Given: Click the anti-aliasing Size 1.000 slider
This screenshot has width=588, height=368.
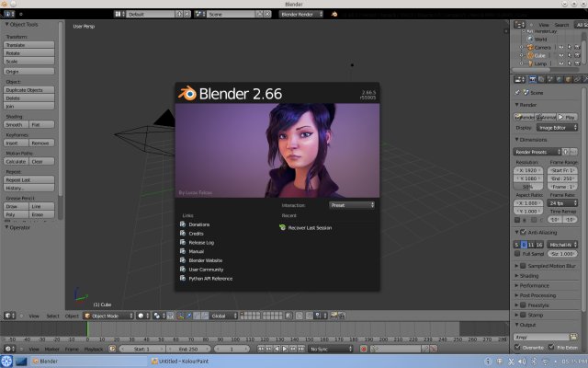Looking at the screenshot, I should (x=562, y=254).
